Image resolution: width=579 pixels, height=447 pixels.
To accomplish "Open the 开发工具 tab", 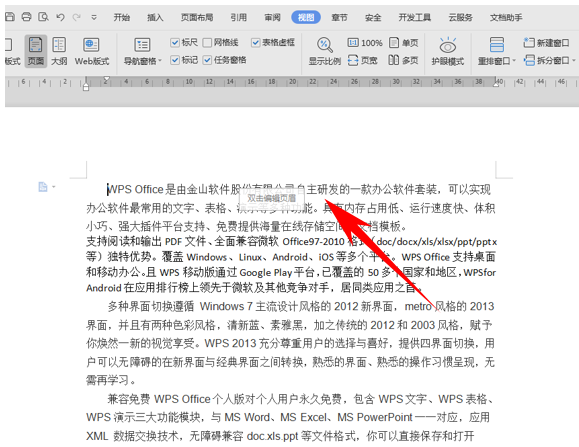I will tap(415, 17).
